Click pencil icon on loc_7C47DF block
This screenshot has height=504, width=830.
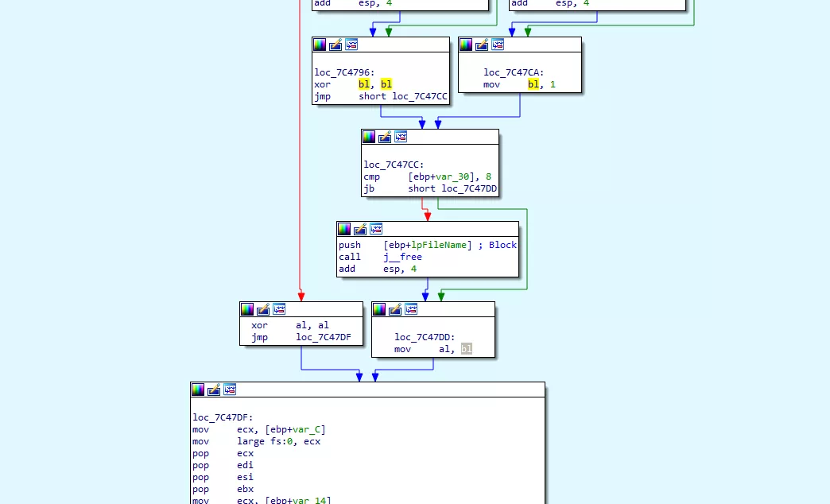point(214,390)
